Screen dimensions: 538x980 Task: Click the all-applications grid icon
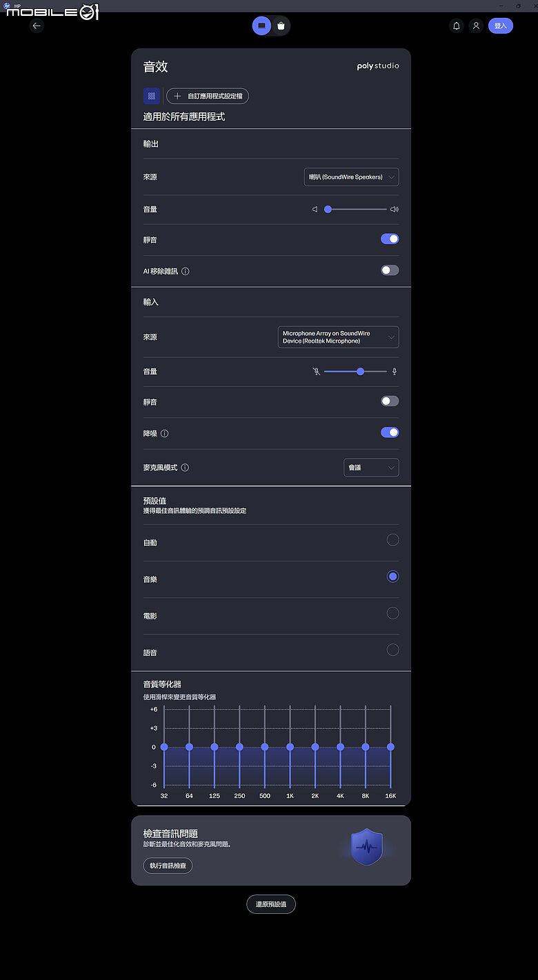[x=152, y=97]
